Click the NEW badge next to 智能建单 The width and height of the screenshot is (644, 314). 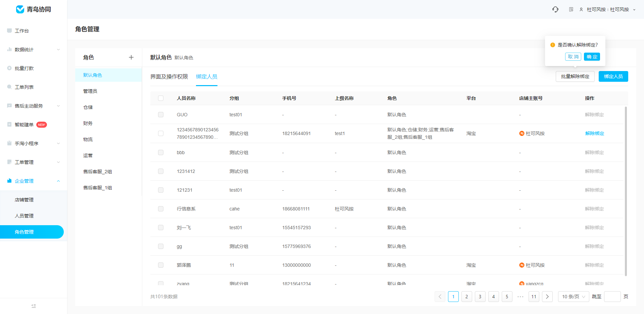tap(42, 125)
